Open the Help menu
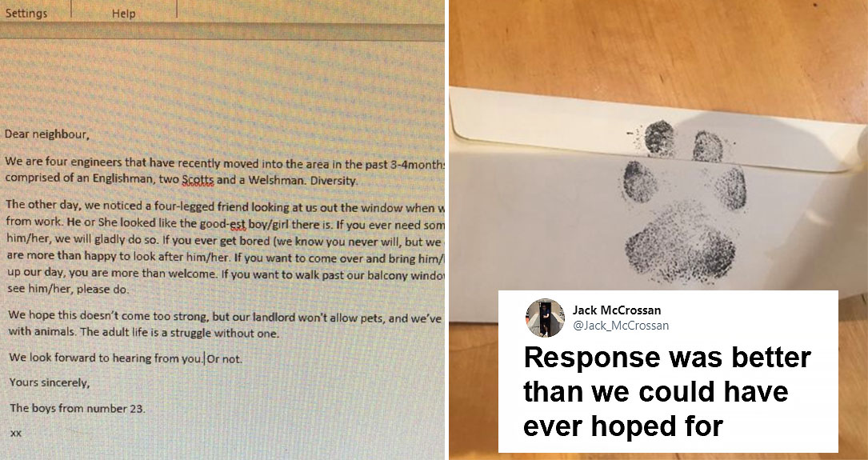 [x=123, y=14]
